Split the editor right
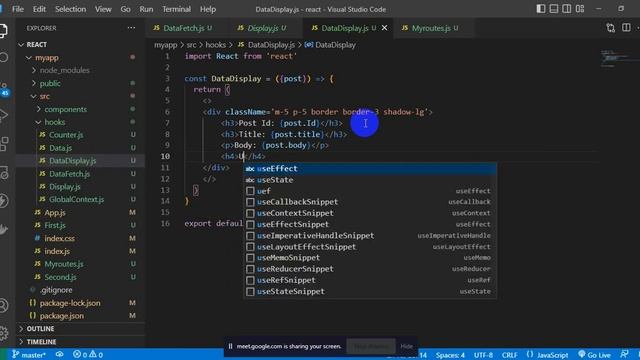Viewport: 640px width, 360px height. (x=626, y=28)
